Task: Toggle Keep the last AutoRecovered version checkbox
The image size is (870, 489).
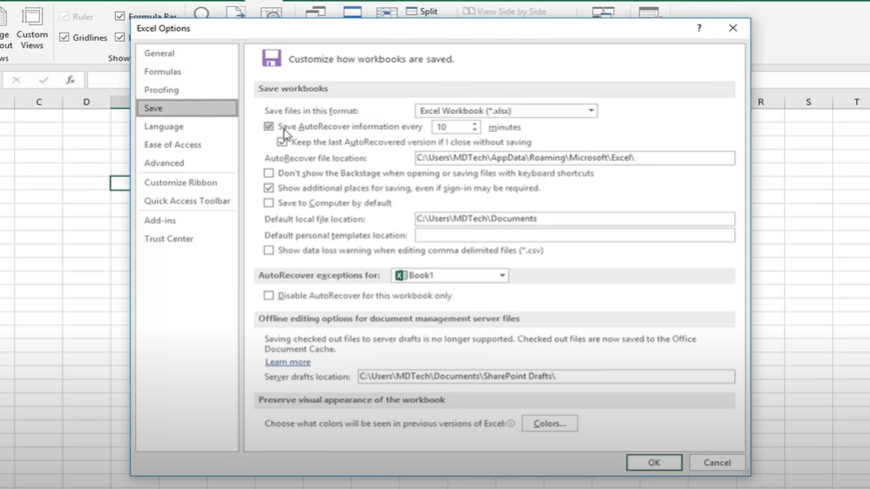Action: 282,142
